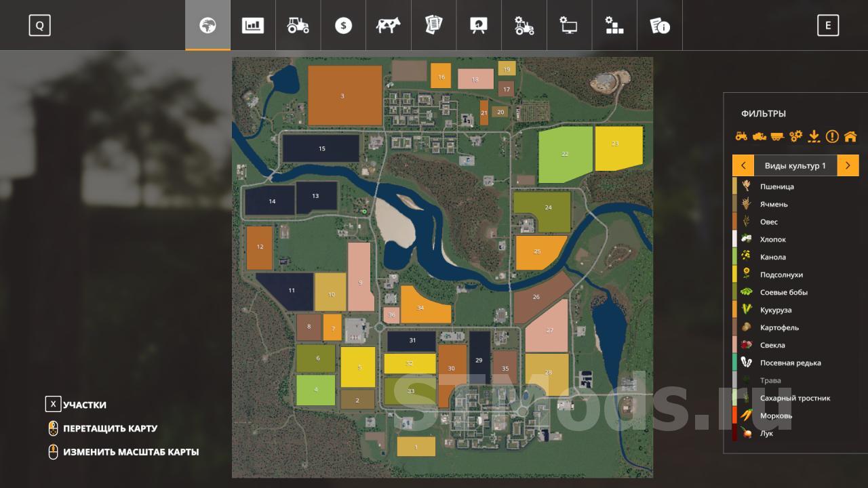Toggle the Картофель crop filter
This screenshot has height=488, width=868.
pyautogui.click(x=795, y=327)
